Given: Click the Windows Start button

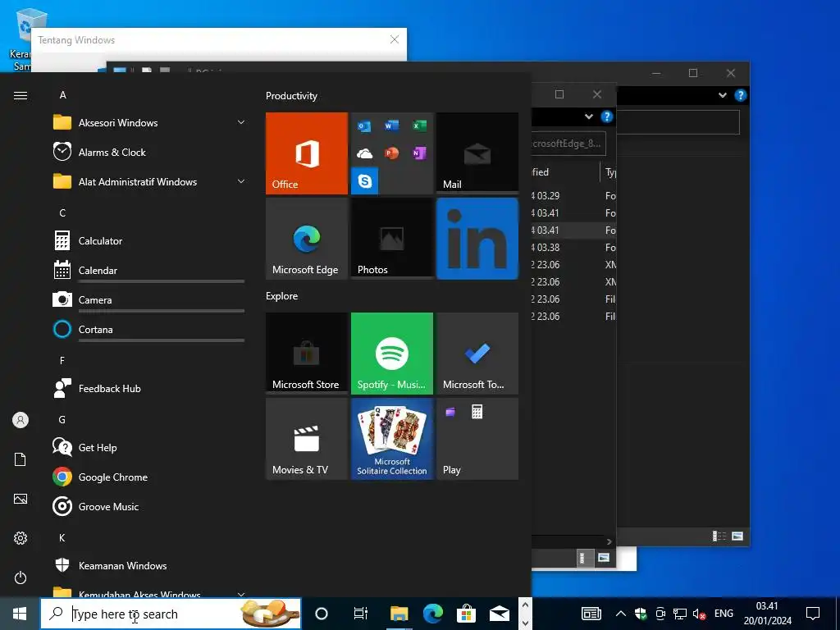Looking at the screenshot, I should click(20, 614).
